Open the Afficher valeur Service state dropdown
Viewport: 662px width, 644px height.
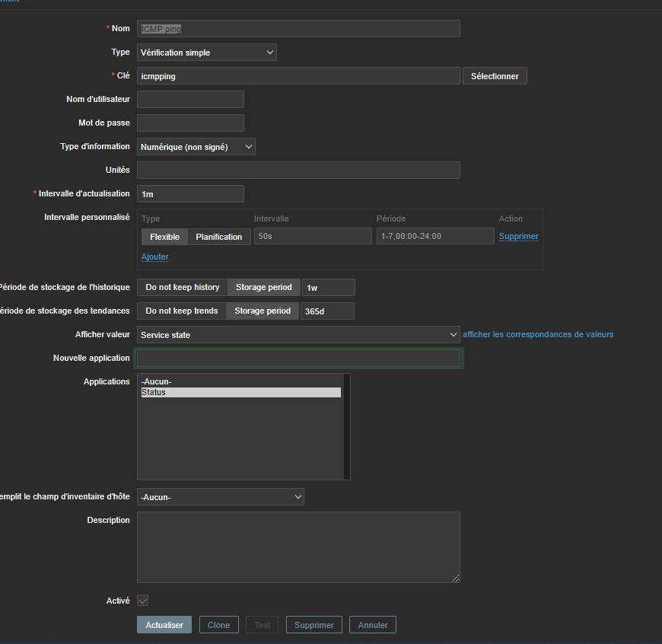coord(298,335)
